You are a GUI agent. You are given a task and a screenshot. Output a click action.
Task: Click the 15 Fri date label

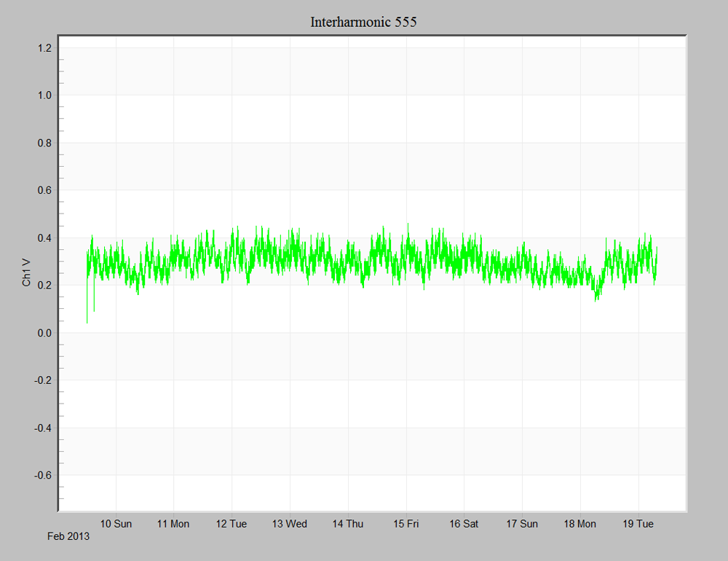click(x=405, y=524)
